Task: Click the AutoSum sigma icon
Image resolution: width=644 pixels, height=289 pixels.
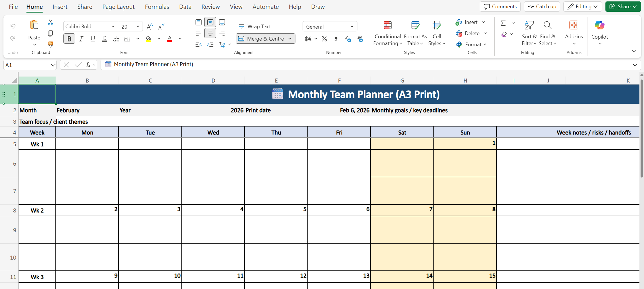Action: [503, 23]
